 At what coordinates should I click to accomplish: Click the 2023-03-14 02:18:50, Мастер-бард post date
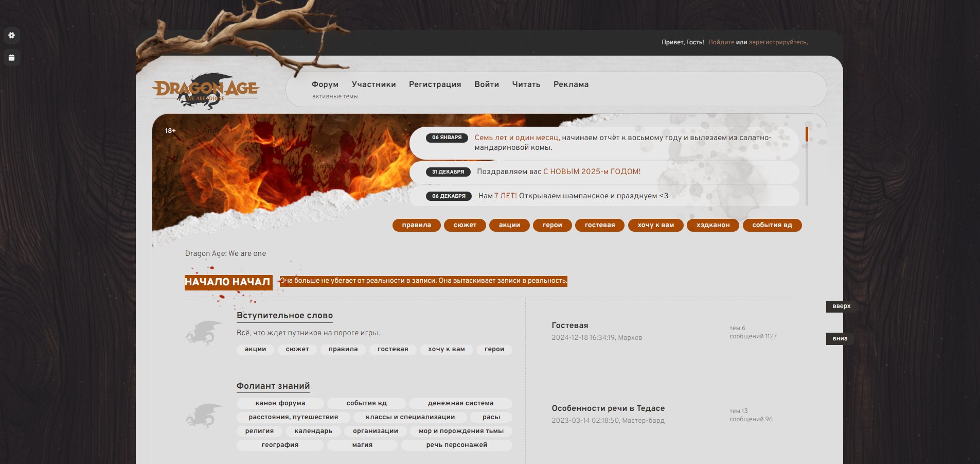pos(608,421)
